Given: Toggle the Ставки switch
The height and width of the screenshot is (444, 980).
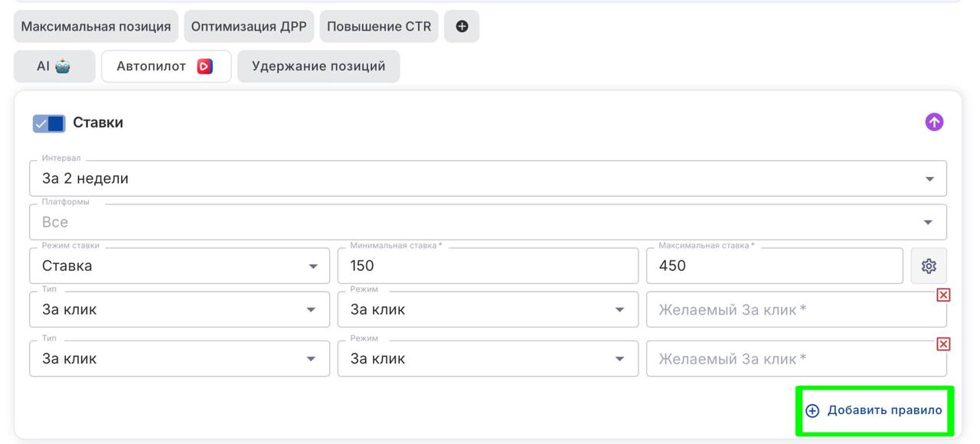Looking at the screenshot, I should click(x=49, y=123).
